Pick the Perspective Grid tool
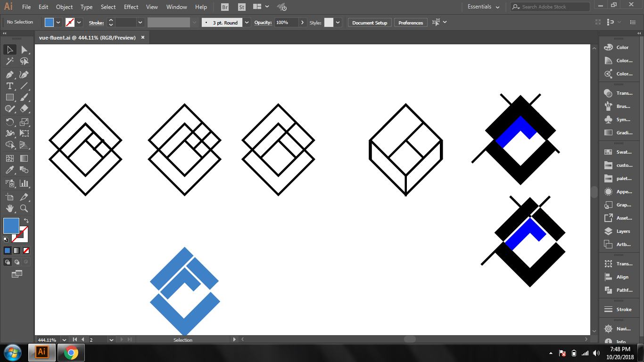 pyautogui.click(x=24, y=145)
